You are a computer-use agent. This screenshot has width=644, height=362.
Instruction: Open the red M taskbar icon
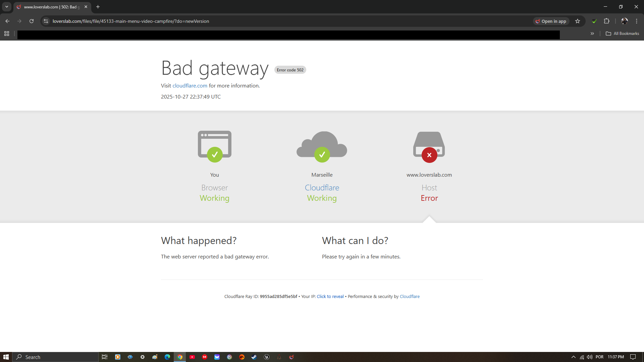tap(205, 357)
